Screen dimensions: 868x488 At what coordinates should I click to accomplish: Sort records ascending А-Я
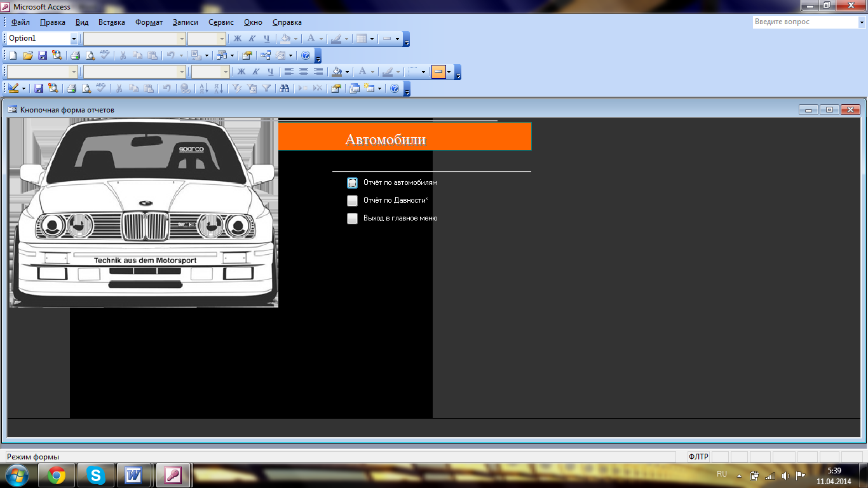point(203,88)
